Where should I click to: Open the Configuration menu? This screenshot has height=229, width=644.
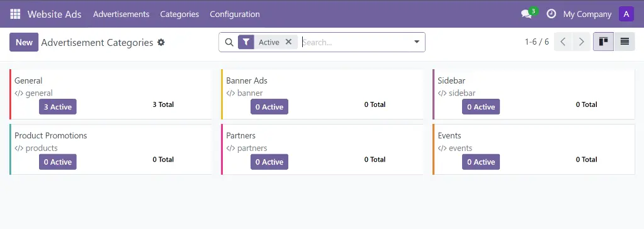(x=235, y=14)
